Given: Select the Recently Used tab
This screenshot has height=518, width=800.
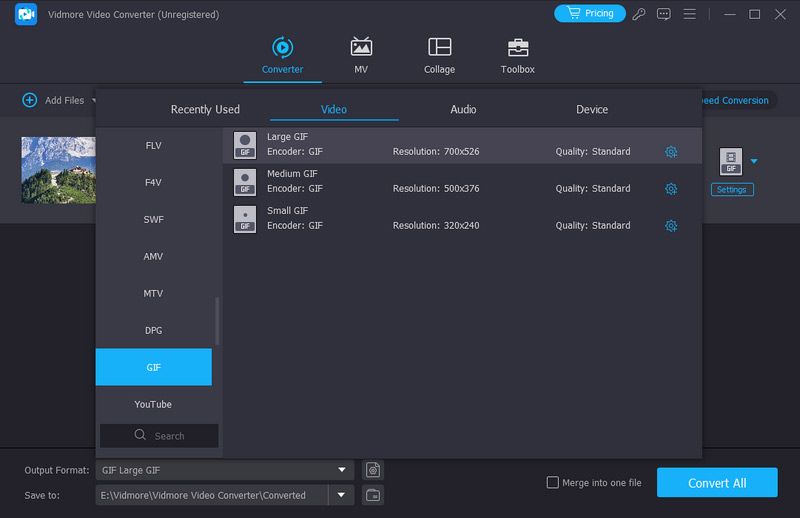Looking at the screenshot, I should 205,109.
